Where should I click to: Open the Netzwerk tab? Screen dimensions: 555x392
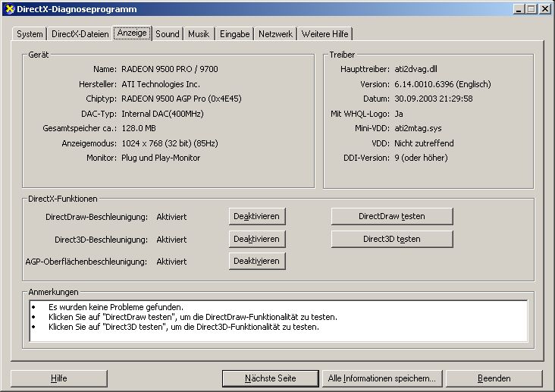tap(275, 34)
